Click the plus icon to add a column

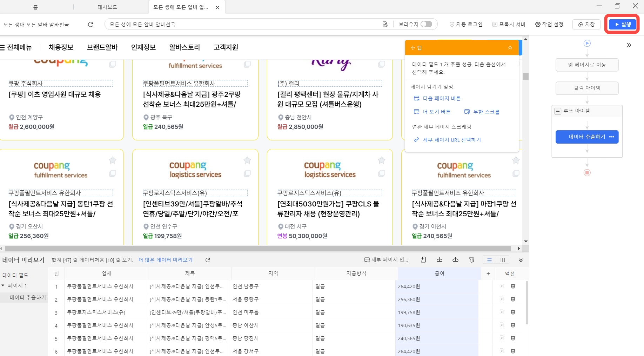tap(488, 273)
